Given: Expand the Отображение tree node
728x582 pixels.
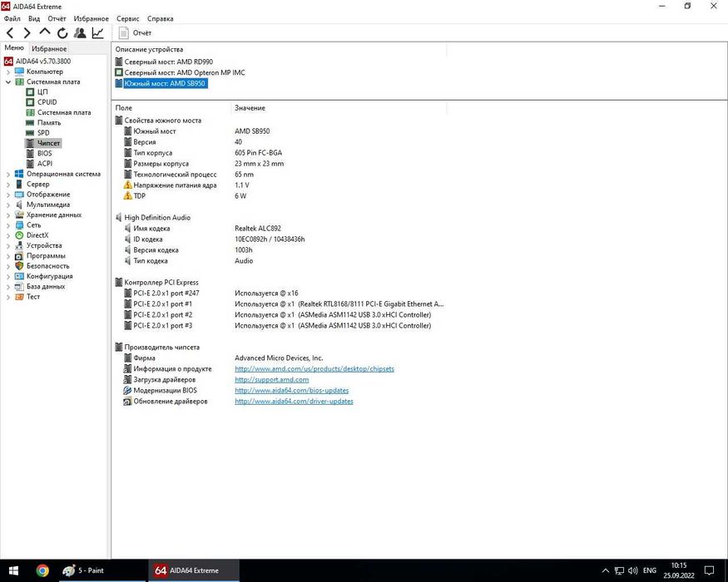Looking at the screenshot, I should click(x=7, y=195).
